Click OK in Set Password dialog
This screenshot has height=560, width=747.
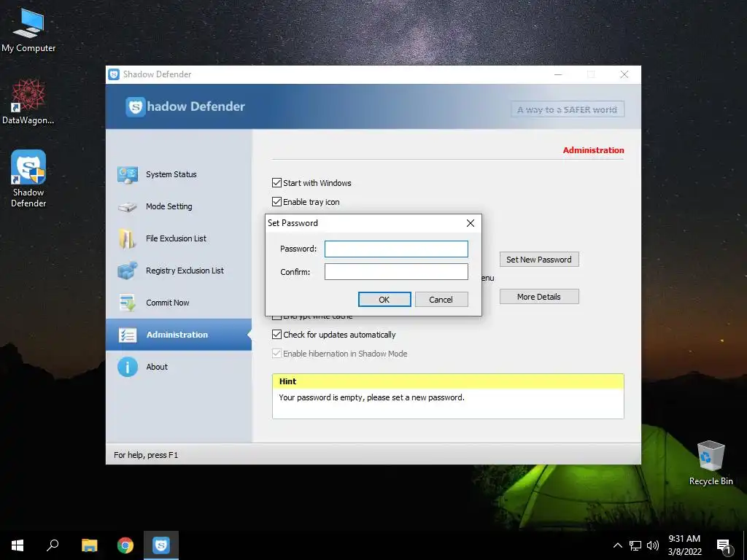(384, 300)
